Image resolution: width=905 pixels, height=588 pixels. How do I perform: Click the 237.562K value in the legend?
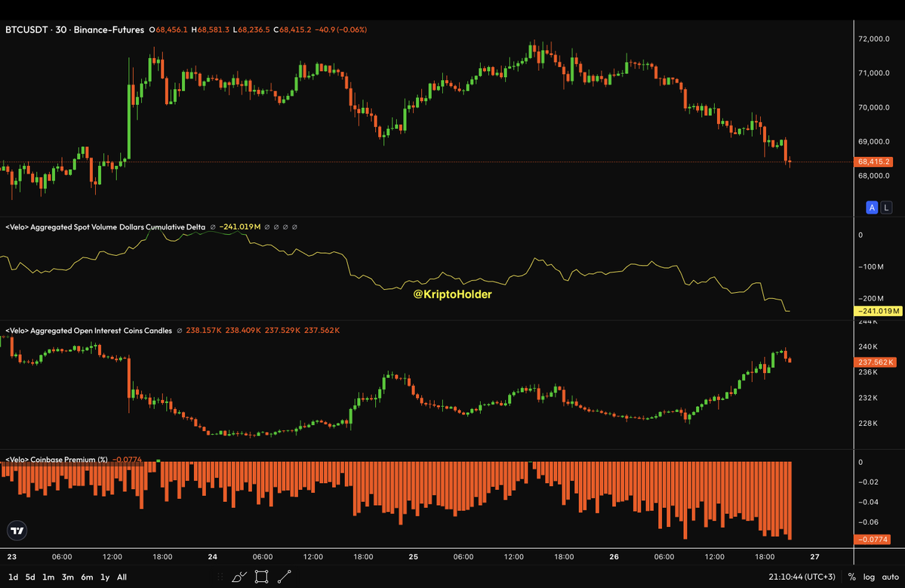coord(322,331)
